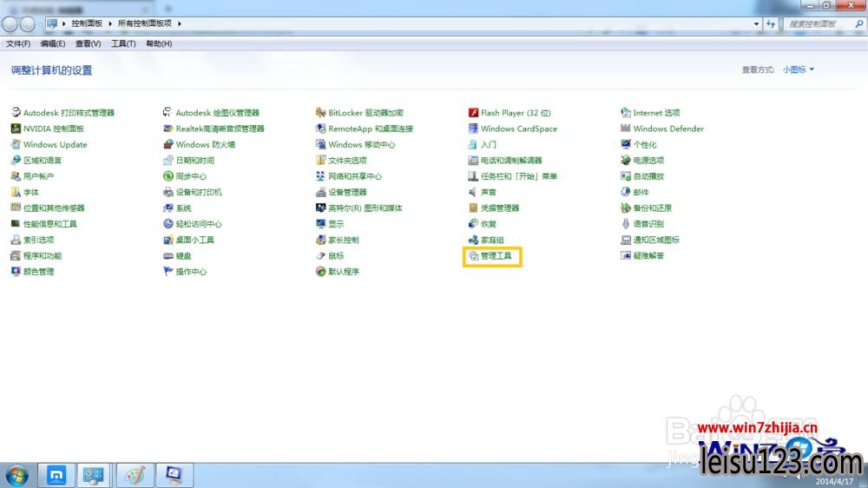Click the Control Panel taskbar icon

pyautogui.click(x=95, y=475)
